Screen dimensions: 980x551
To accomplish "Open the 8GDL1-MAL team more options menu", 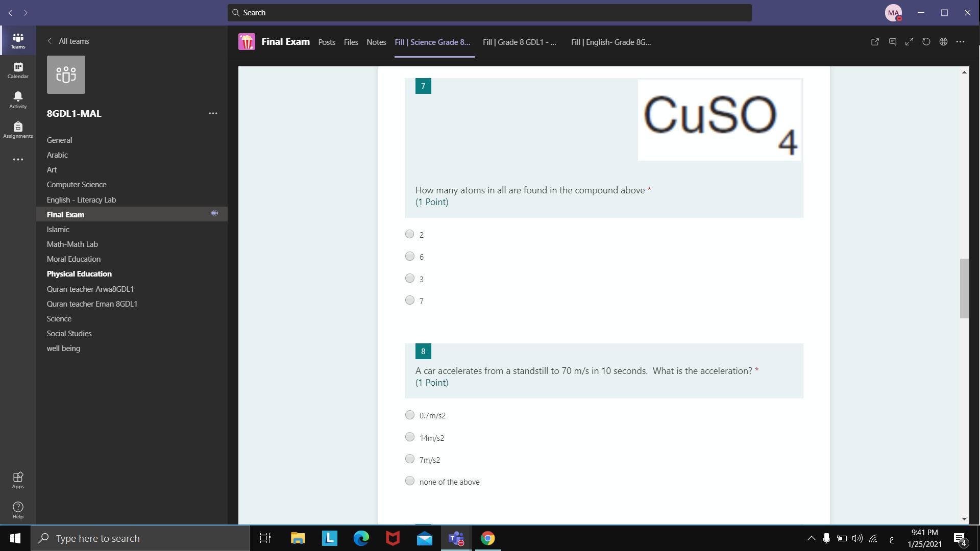I will [213, 113].
